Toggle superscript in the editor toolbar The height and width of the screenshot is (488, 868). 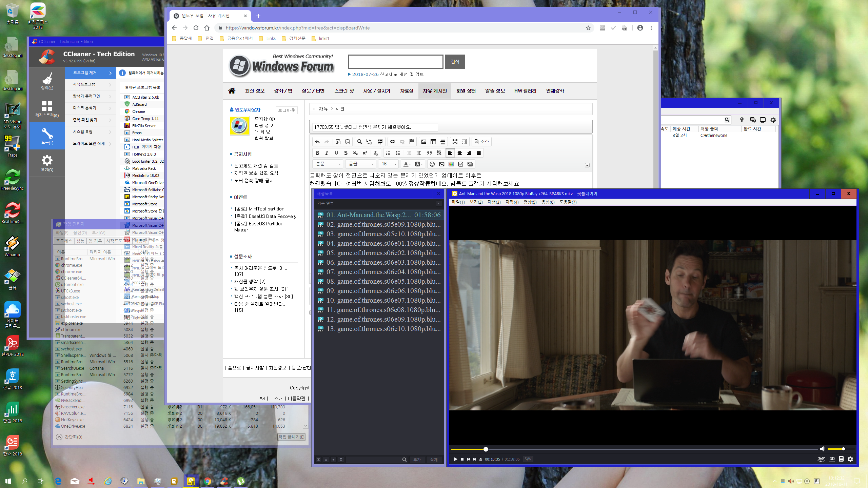pos(365,153)
